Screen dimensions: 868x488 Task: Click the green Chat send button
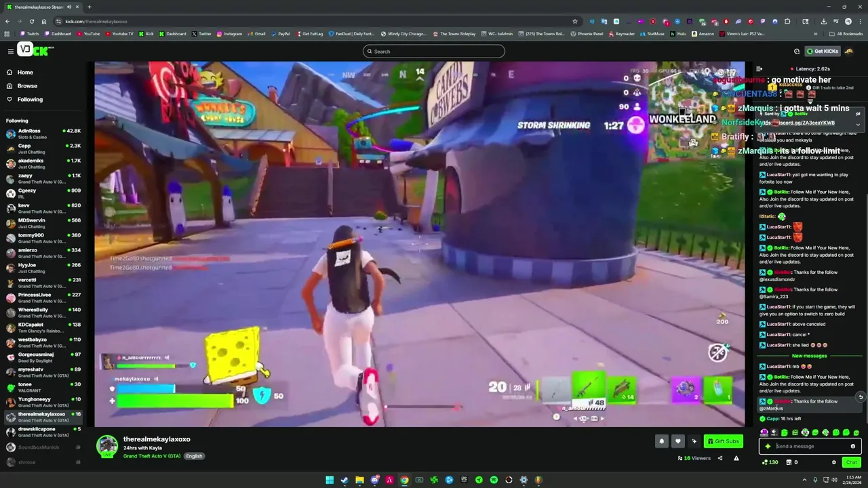pyautogui.click(x=851, y=462)
